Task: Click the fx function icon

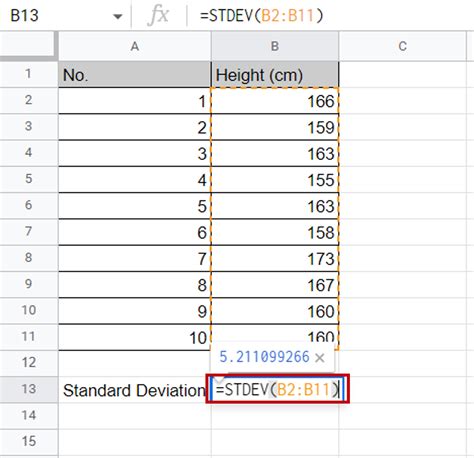Action: pos(158,15)
